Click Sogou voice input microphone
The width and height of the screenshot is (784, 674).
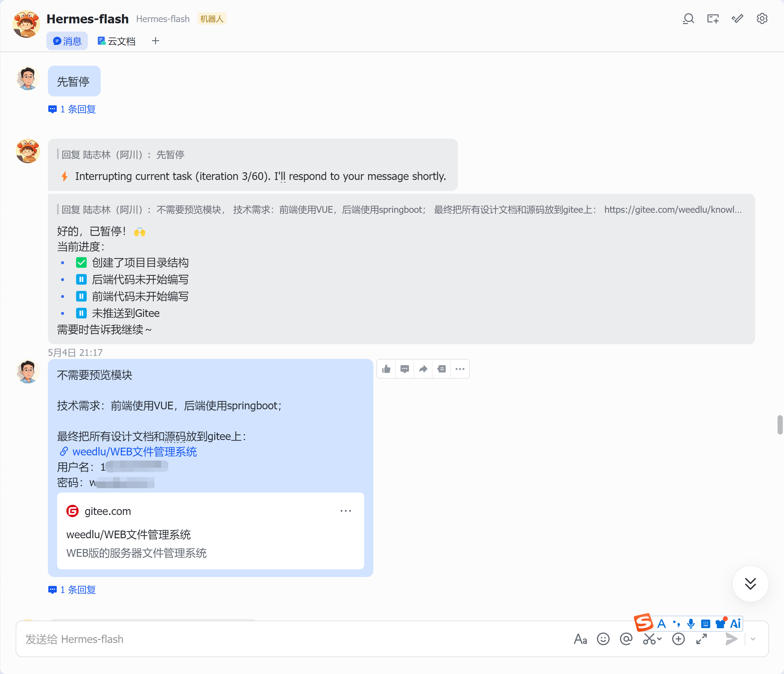click(691, 624)
